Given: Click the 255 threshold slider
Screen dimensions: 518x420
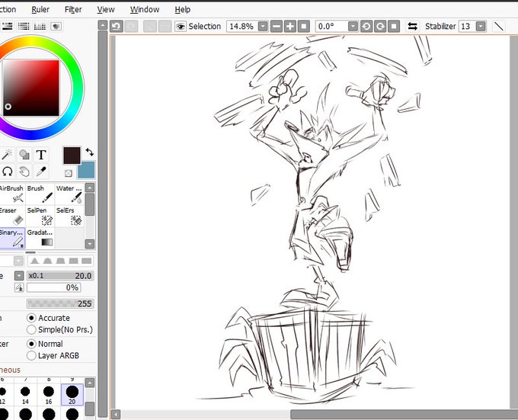Looking at the screenshot, I should 60,303.
